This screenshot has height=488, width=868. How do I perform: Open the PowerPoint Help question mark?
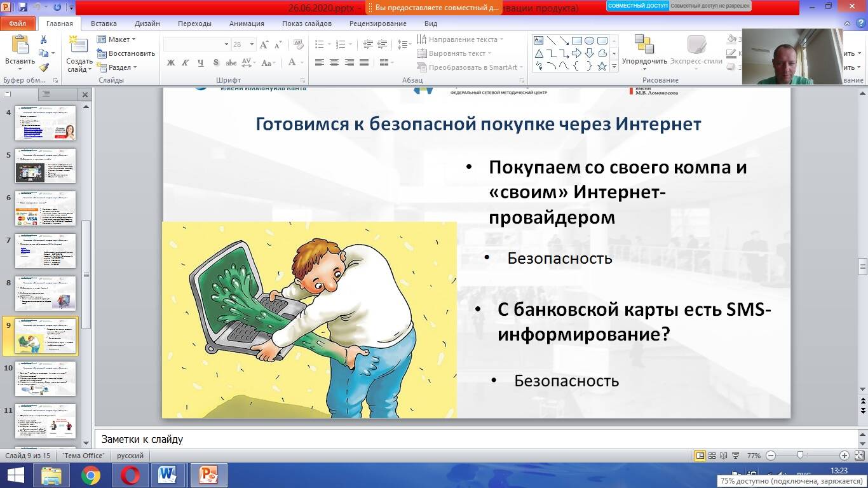coord(860,24)
